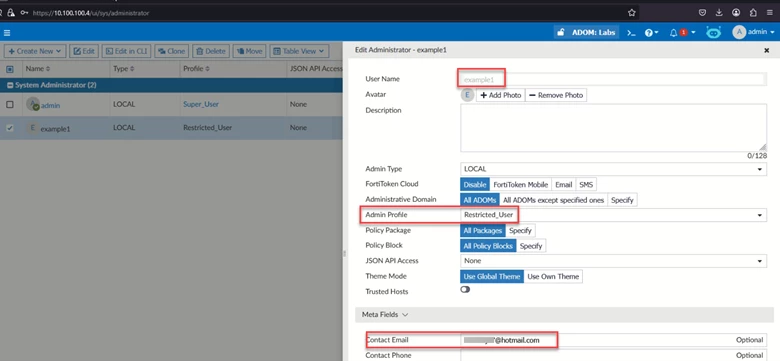780x361 pixels.
Task: Open browser pocket shield icon
Action: (702, 13)
